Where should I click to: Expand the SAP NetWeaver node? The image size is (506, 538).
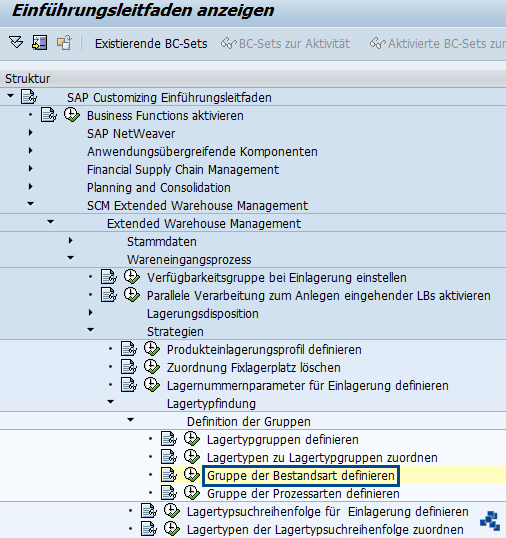point(31,133)
